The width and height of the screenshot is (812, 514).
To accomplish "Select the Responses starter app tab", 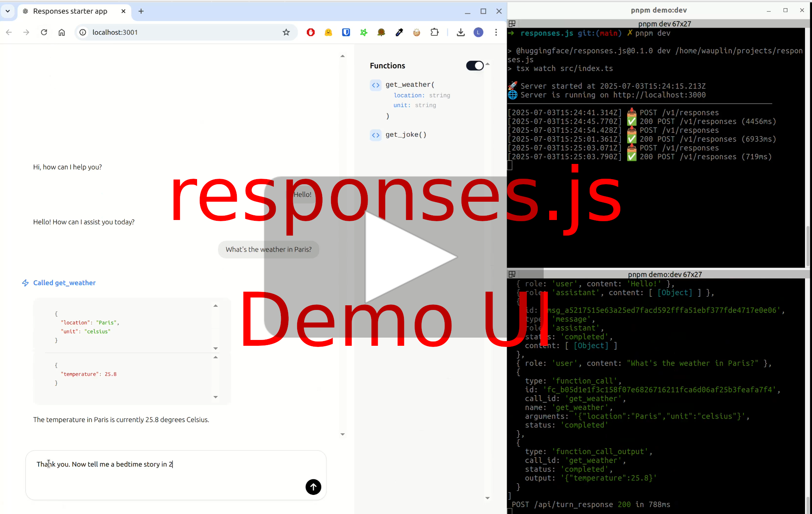I will click(70, 11).
